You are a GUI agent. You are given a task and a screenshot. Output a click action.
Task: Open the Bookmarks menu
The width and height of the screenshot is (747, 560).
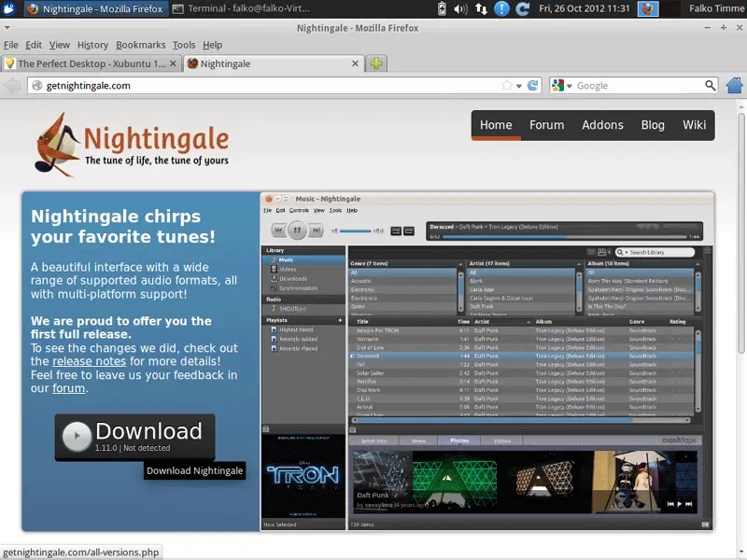(x=141, y=45)
